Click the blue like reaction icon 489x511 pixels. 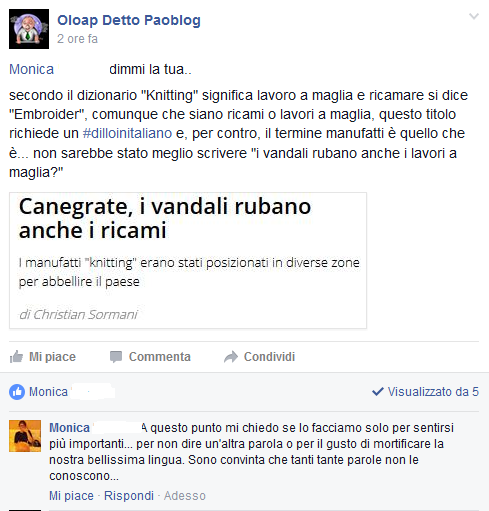(x=17, y=392)
